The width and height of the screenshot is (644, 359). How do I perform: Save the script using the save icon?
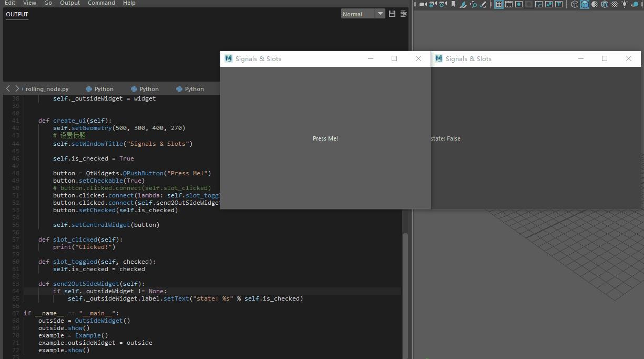[x=392, y=14]
